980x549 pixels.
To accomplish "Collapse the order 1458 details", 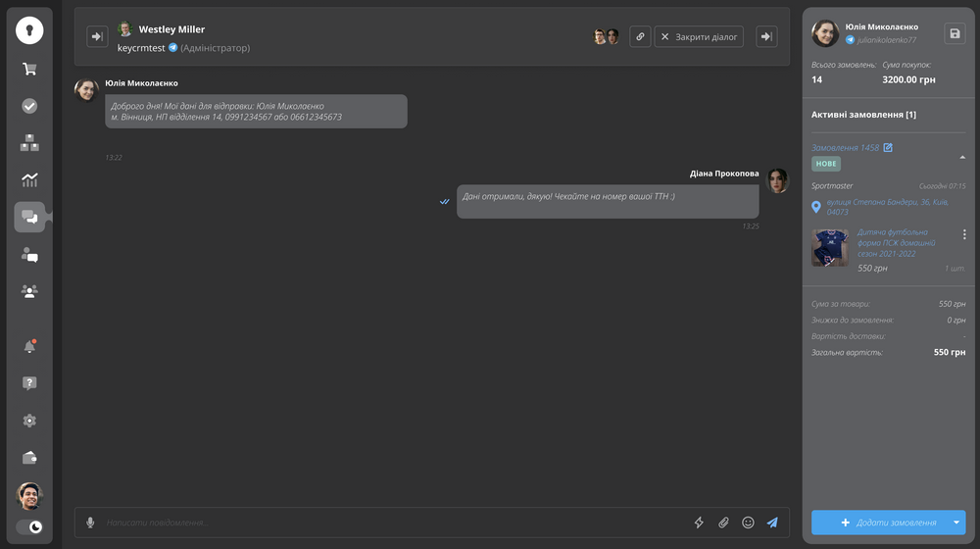I will pyautogui.click(x=961, y=157).
